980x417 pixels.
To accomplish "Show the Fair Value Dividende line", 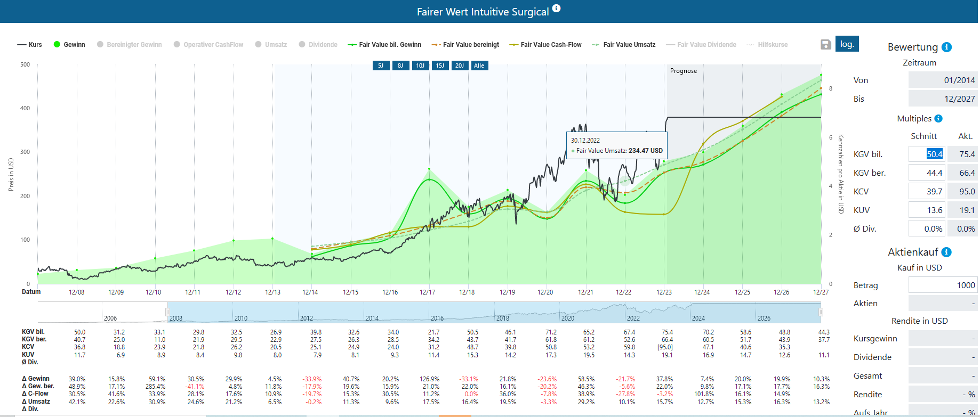I will point(701,45).
